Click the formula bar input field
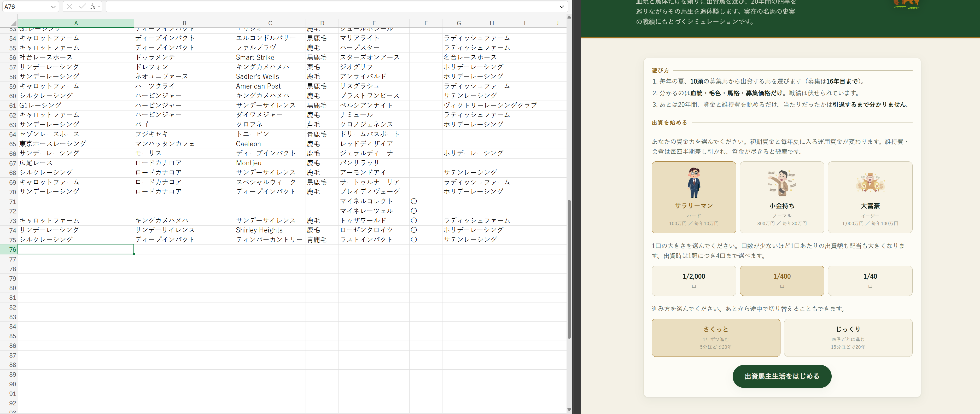The width and height of the screenshot is (980, 414). pyautogui.click(x=331, y=7)
